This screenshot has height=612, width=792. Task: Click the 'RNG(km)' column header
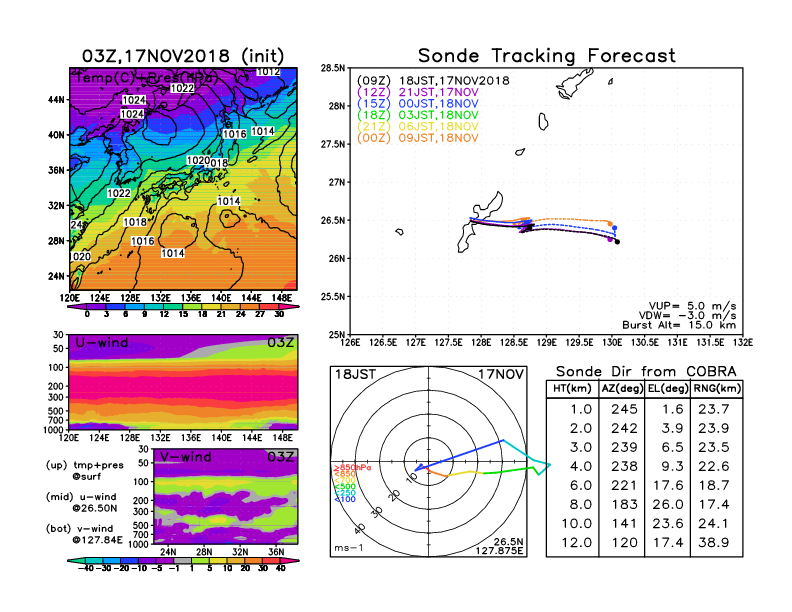717,389
